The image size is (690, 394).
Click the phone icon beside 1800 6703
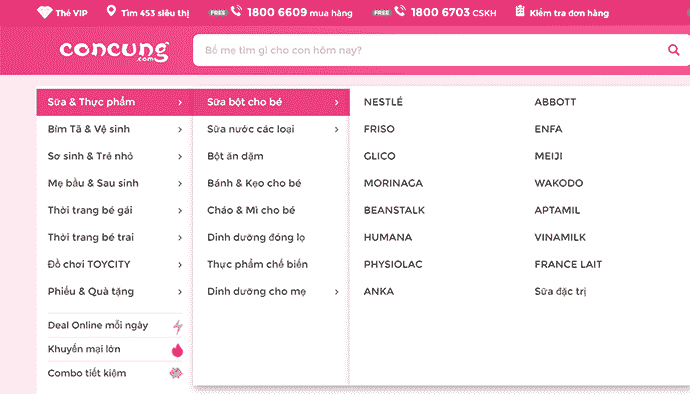coord(400,11)
